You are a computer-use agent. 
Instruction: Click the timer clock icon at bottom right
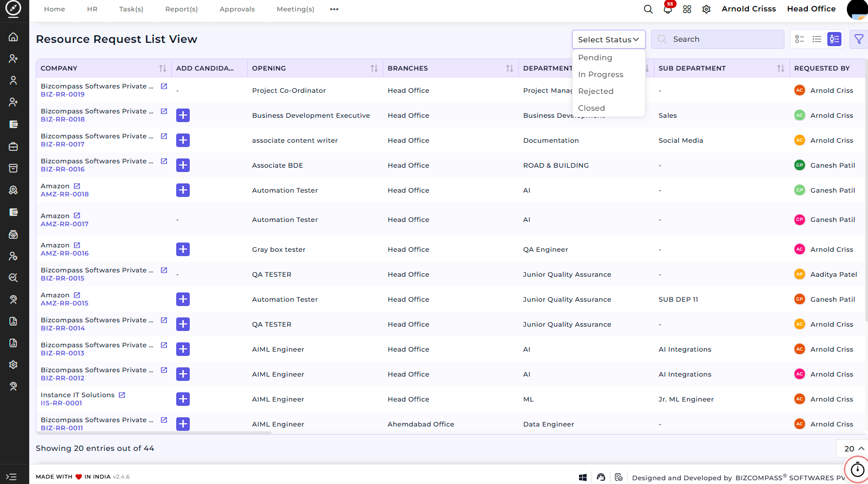pos(857,469)
